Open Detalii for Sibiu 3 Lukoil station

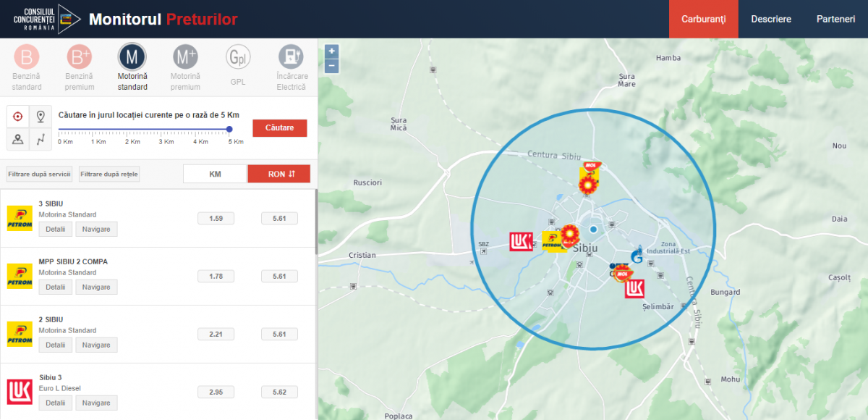coord(56,403)
